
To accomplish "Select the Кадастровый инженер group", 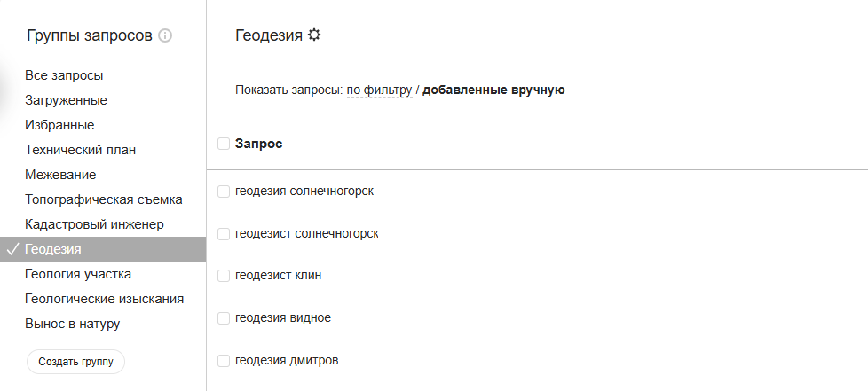I will [x=94, y=224].
